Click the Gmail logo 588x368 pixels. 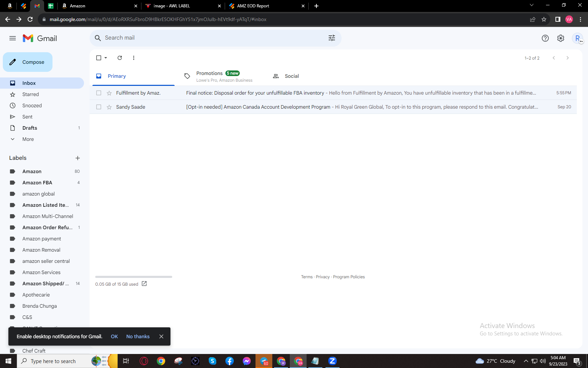(40, 38)
